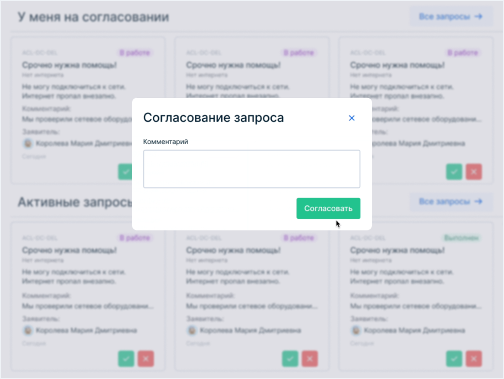504x379 pixels.
Task: Approve third card in У меня на согласовании
Action: (x=454, y=172)
